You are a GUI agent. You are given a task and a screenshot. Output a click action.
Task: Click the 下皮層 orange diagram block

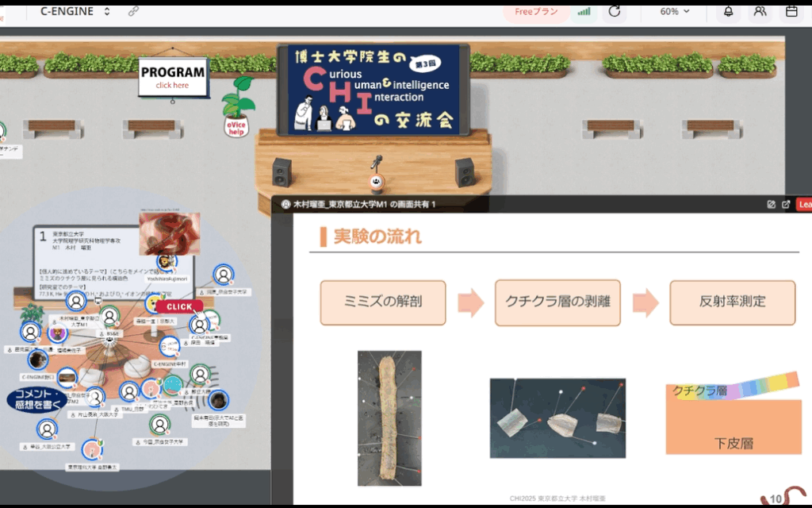point(733,428)
